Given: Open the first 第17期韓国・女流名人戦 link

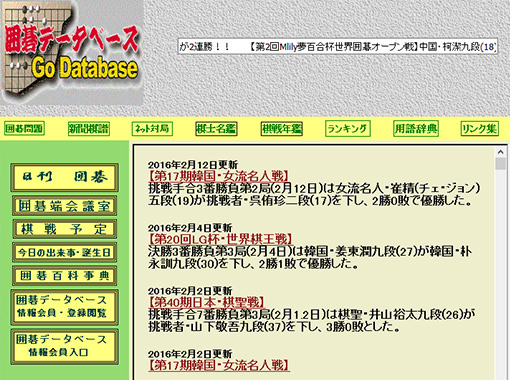Looking at the screenshot, I should (218, 176).
